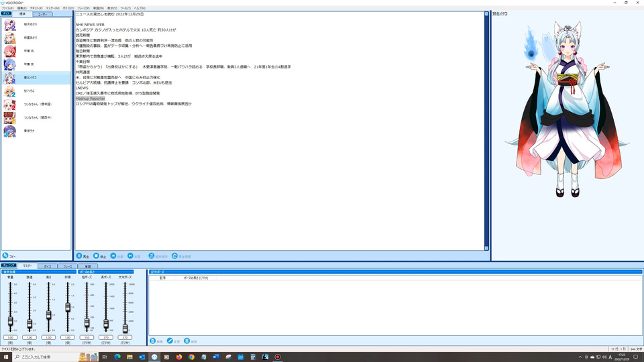Select the ついなちゃん（関西弁）voice avatar
The image size is (644, 362).
[x=9, y=117]
